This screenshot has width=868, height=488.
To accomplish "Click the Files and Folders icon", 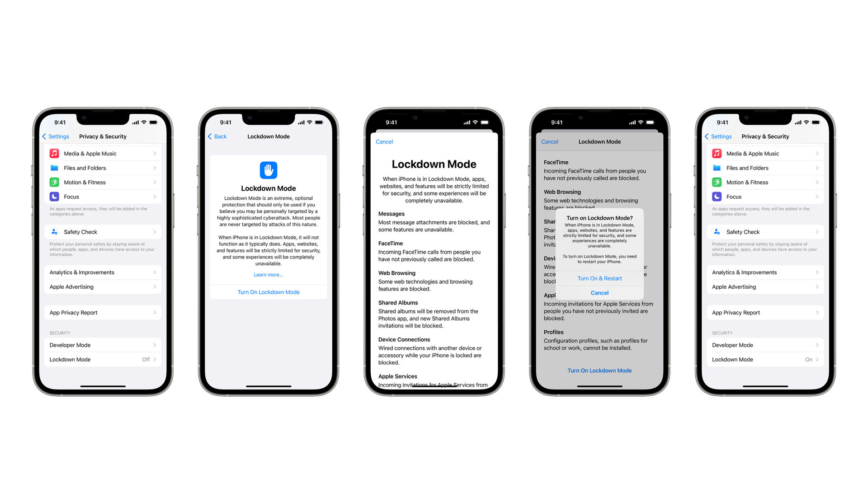I will (54, 168).
